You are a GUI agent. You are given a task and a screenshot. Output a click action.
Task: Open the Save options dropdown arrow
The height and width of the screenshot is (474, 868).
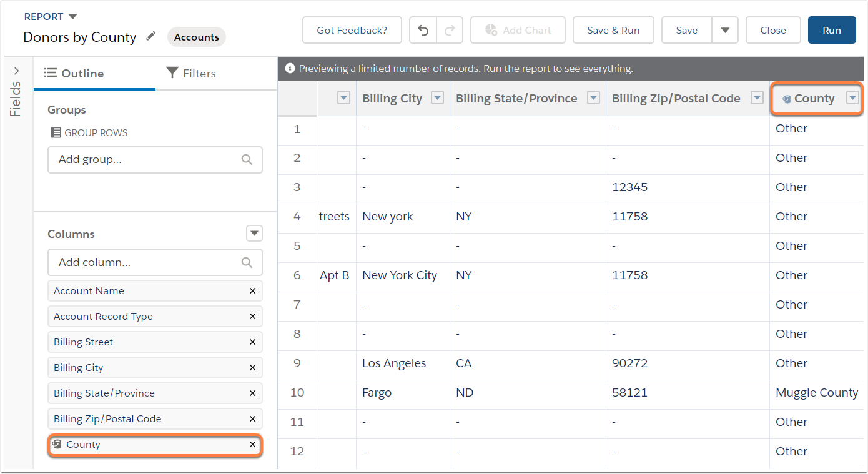(725, 30)
